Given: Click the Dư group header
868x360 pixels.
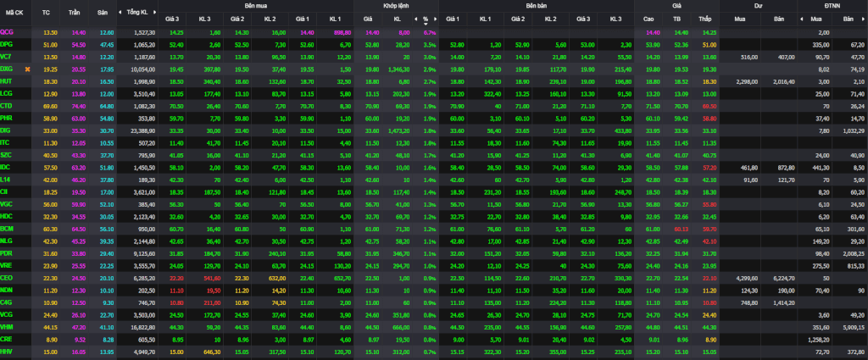Looking at the screenshot, I should (x=758, y=4).
